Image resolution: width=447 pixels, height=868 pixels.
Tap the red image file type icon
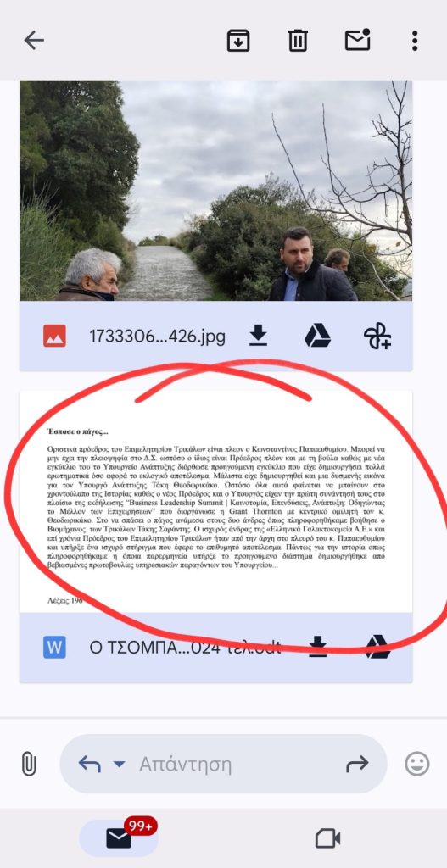tap(54, 336)
